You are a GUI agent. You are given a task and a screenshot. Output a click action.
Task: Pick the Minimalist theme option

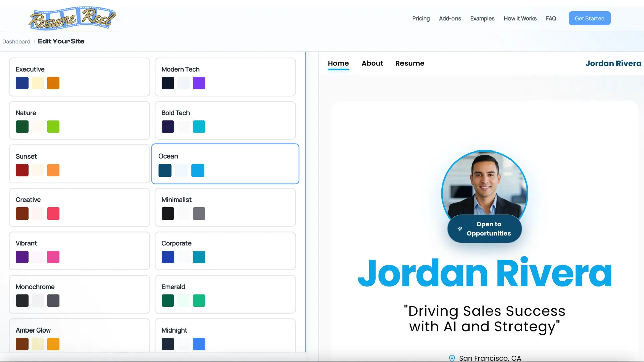click(x=225, y=207)
